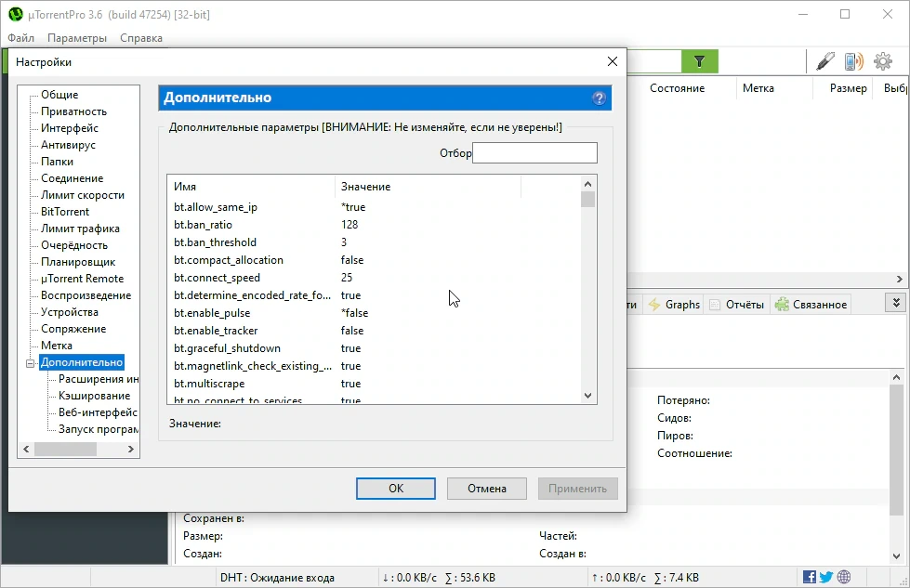The height and width of the screenshot is (588, 910).
Task: Select the bt.multiscrape parameter row
Action: pos(374,384)
